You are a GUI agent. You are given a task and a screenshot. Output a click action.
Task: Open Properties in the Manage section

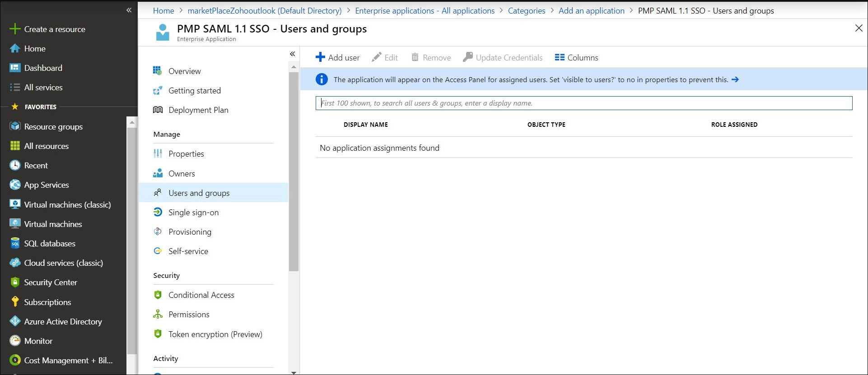pyautogui.click(x=186, y=154)
